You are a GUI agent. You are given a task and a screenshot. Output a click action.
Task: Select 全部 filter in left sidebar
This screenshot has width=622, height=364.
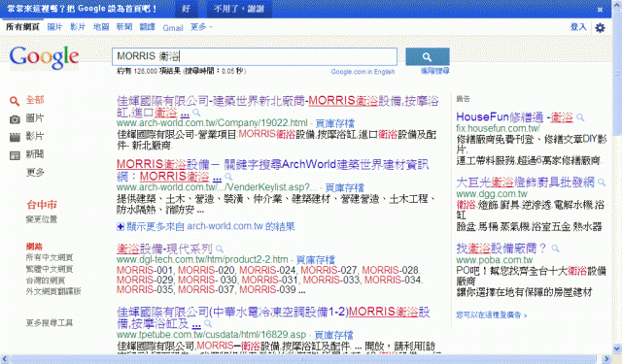click(x=35, y=100)
